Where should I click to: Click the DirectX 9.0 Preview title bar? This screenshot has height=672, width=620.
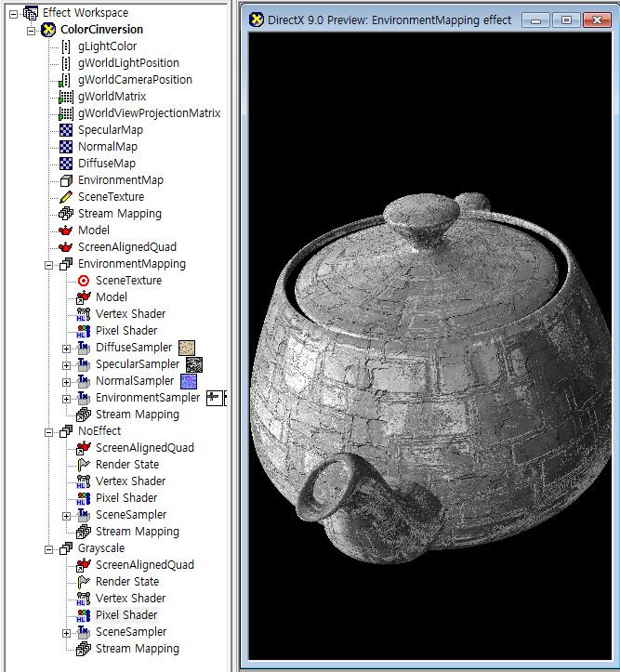[429, 20]
